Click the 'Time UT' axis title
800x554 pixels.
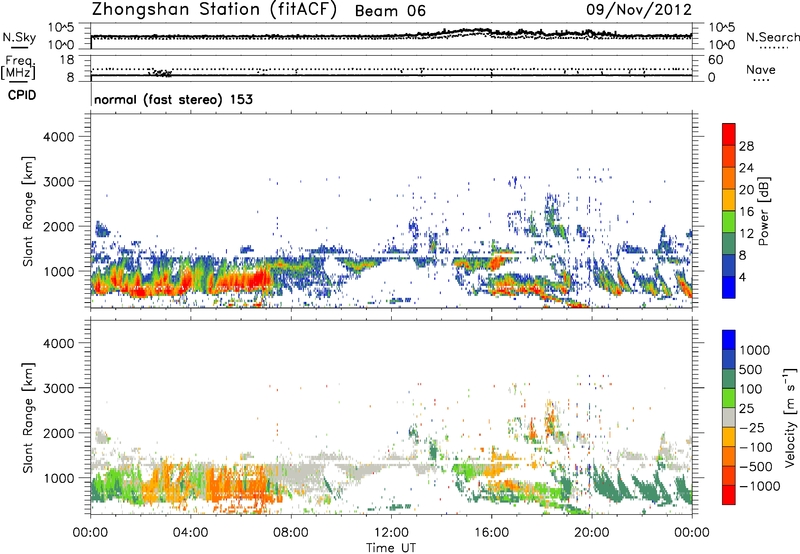[x=391, y=548]
